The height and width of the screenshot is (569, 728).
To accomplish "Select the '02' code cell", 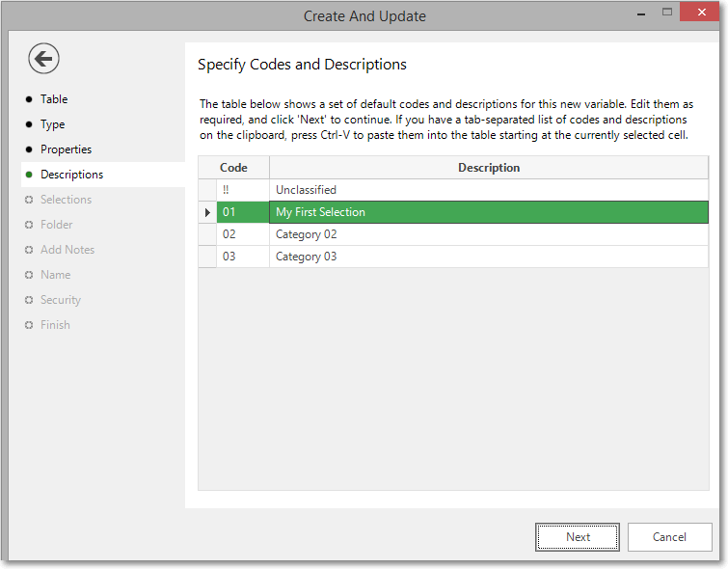I will tap(243, 234).
